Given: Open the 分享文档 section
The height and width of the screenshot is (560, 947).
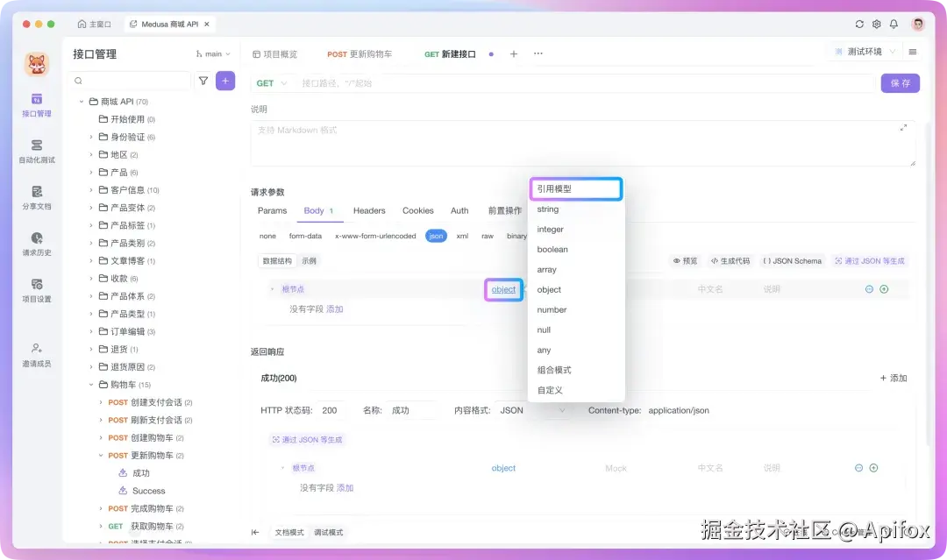Looking at the screenshot, I should (36, 199).
